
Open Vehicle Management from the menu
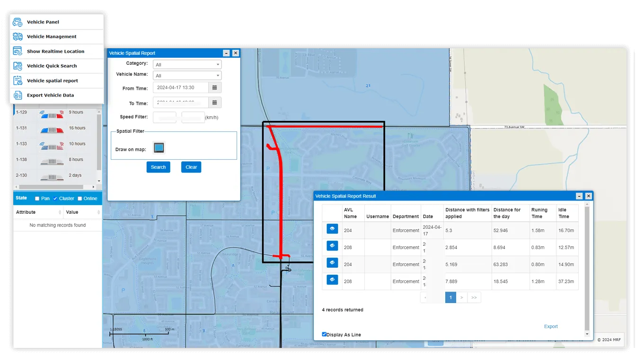tap(56, 36)
